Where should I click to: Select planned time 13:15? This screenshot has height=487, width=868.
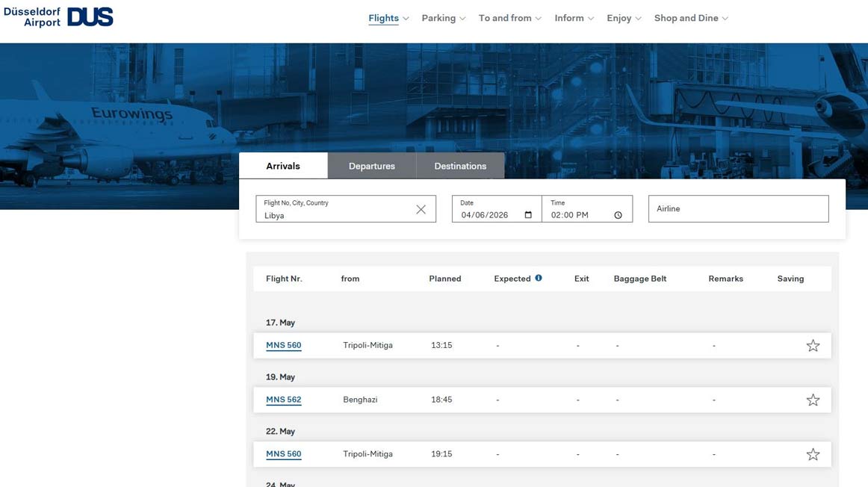click(x=441, y=345)
